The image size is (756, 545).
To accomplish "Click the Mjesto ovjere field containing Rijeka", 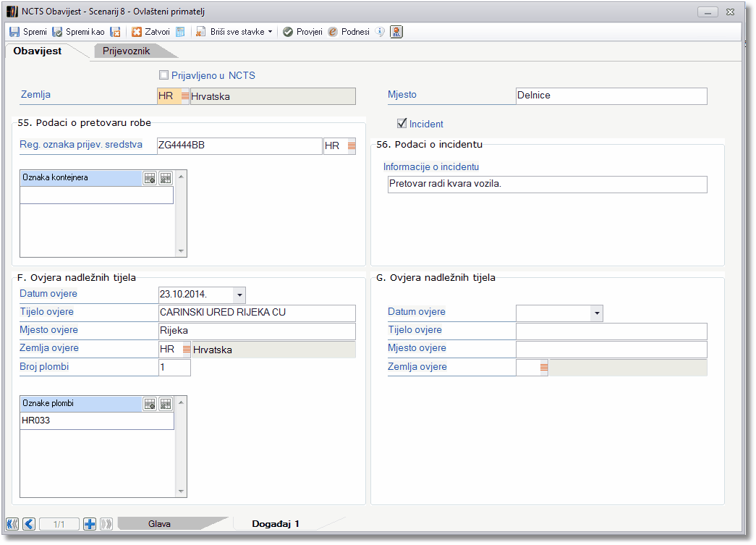I will coord(257,331).
